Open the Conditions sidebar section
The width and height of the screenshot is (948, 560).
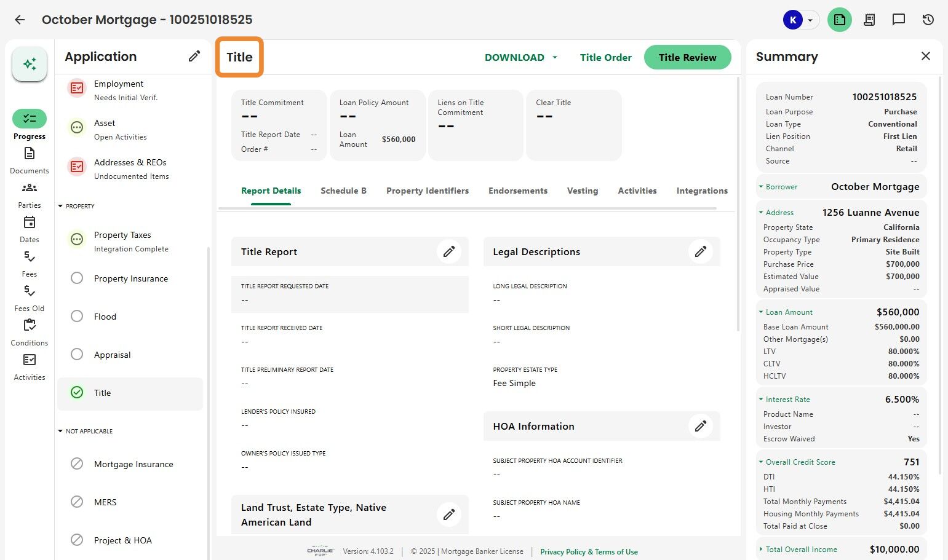30,331
